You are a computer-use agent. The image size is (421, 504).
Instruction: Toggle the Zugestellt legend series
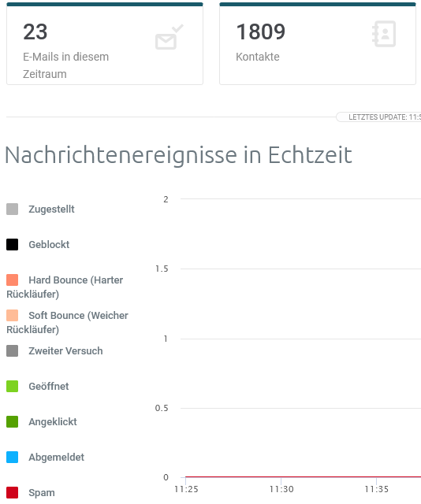pyautogui.click(x=40, y=209)
